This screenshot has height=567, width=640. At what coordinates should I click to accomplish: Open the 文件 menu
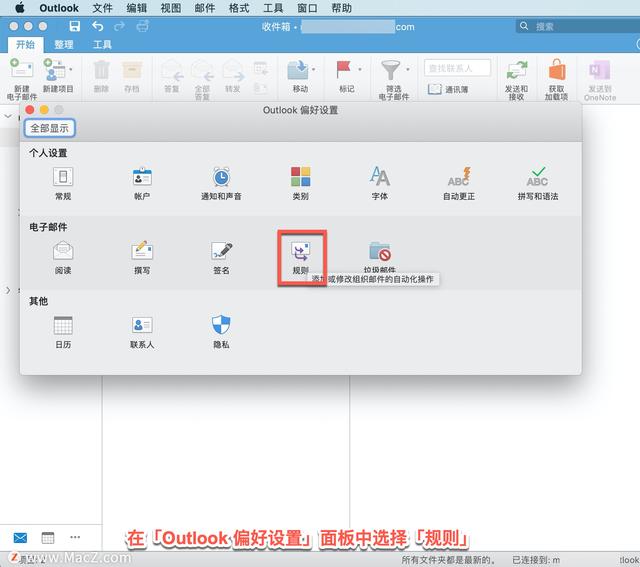coord(102,8)
